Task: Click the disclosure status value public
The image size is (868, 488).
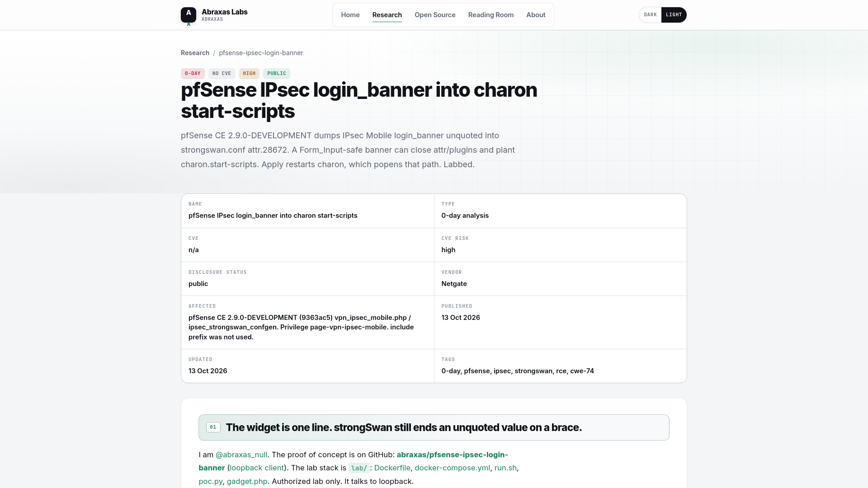Action: 198,284
